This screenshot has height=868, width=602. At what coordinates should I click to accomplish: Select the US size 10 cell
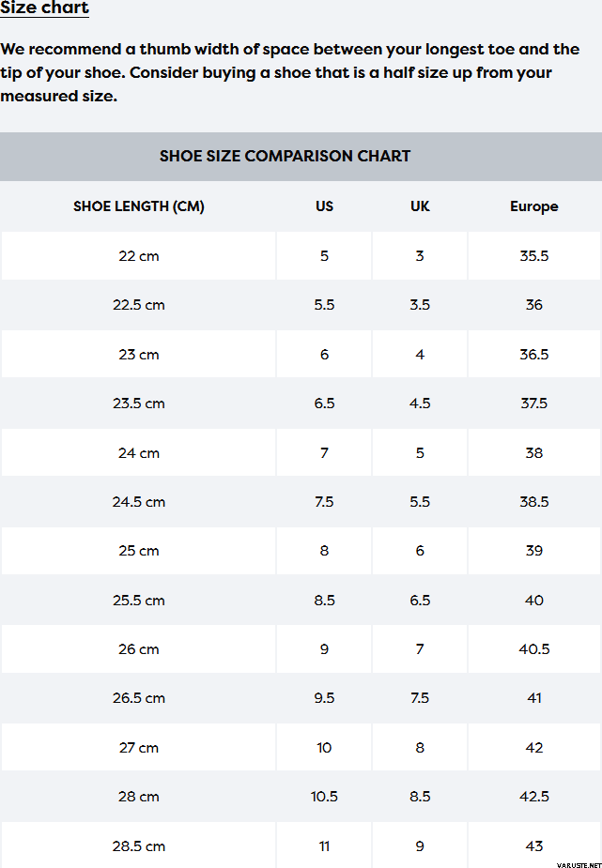point(324,748)
